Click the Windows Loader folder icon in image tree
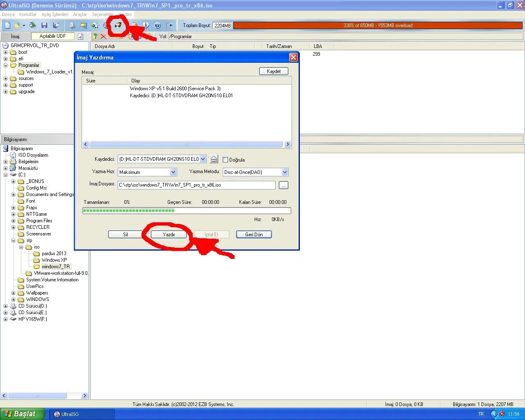The width and height of the screenshot is (525, 420). [21, 72]
